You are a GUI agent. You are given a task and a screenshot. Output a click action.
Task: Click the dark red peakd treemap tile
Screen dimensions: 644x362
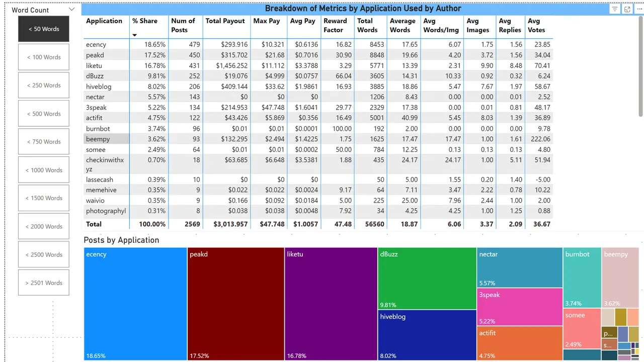coord(235,304)
